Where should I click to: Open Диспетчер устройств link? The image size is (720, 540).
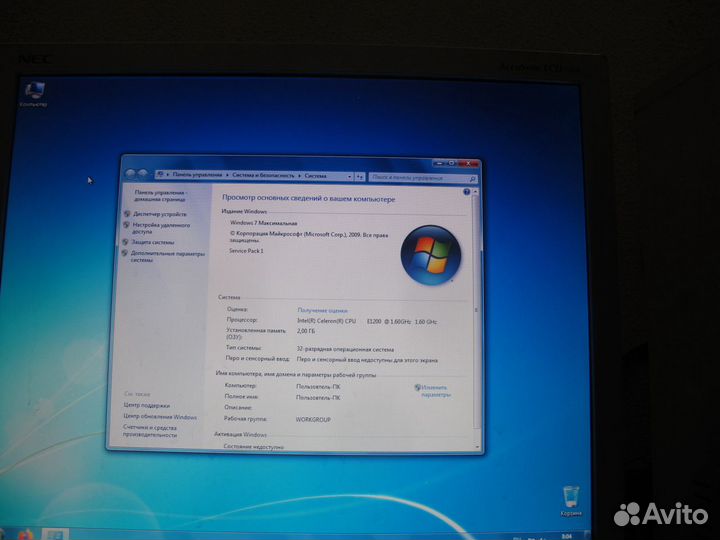click(x=160, y=214)
